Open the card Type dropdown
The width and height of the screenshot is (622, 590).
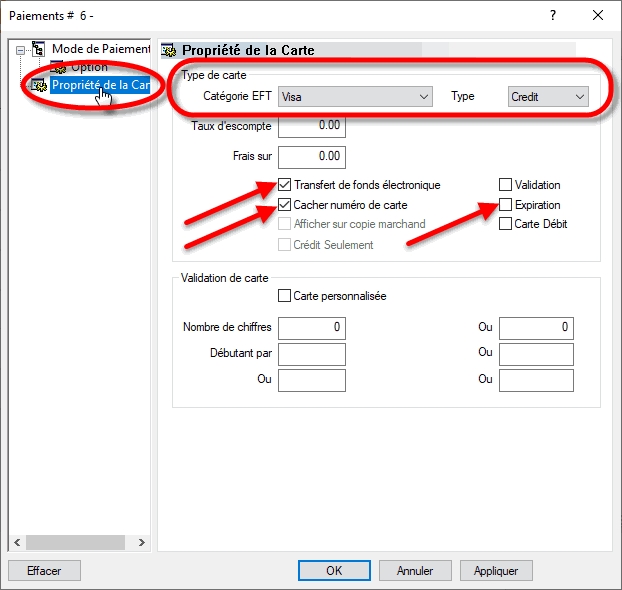click(548, 96)
